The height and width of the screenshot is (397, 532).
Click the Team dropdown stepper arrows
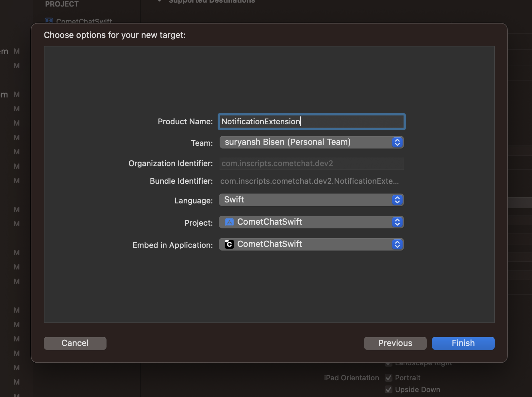tap(397, 142)
